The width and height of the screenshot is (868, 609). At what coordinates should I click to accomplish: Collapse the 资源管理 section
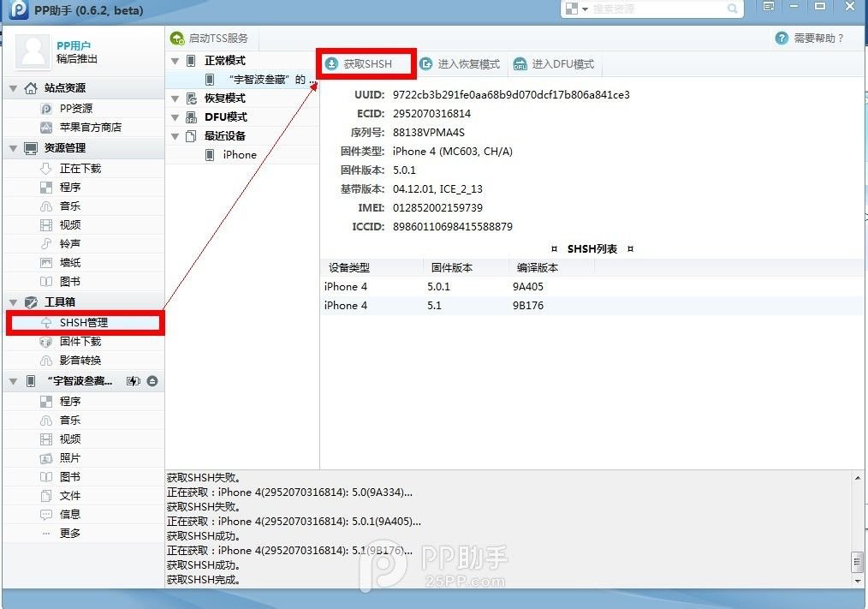click(14, 148)
